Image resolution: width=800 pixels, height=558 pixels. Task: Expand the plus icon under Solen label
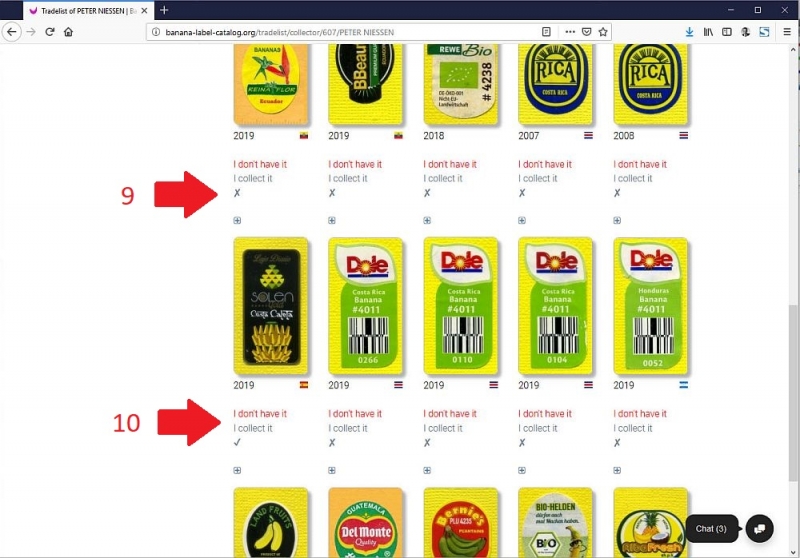pyautogui.click(x=237, y=470)
